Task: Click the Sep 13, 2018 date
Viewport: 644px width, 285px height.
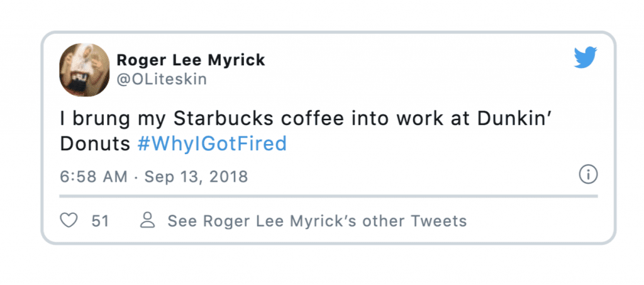Action: pyautogui.click(x=196, y=177)
